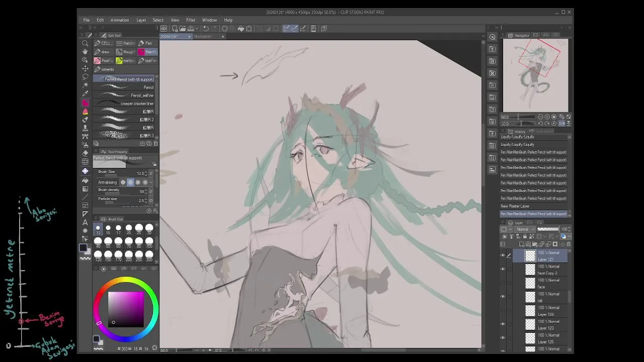Click the Save icon in the command bar
Viewport: 644px width, 362px height.
coord(190,29)
